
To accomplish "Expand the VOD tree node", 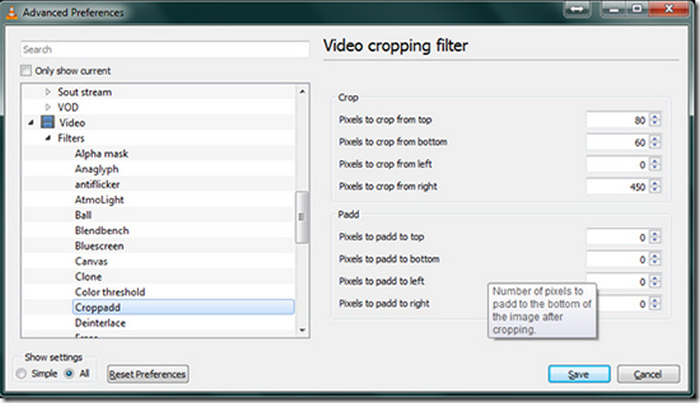I will click(x=48, y=107).
